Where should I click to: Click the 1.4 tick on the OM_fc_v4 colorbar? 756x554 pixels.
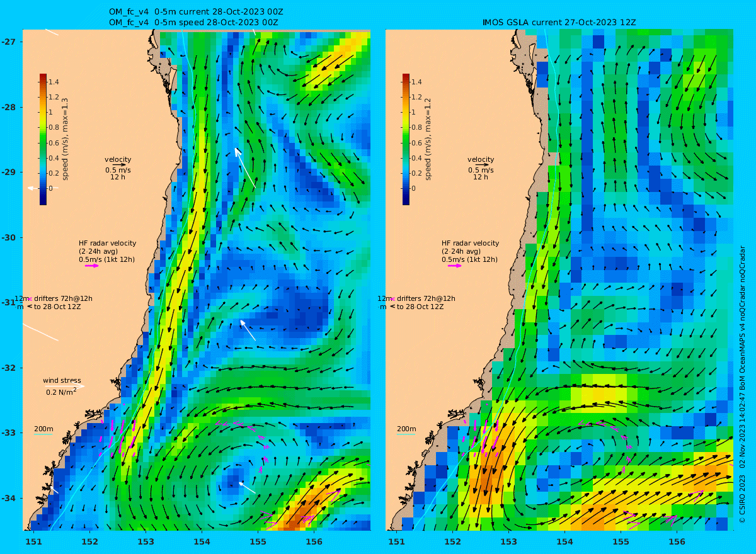point(54,82)
